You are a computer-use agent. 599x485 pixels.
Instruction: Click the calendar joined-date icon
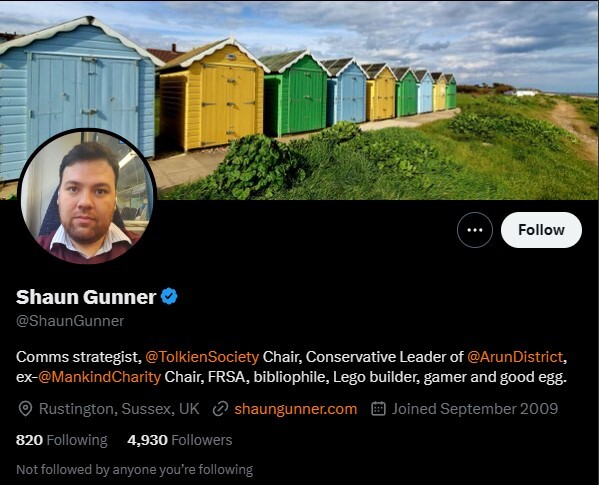pos(378,409)
